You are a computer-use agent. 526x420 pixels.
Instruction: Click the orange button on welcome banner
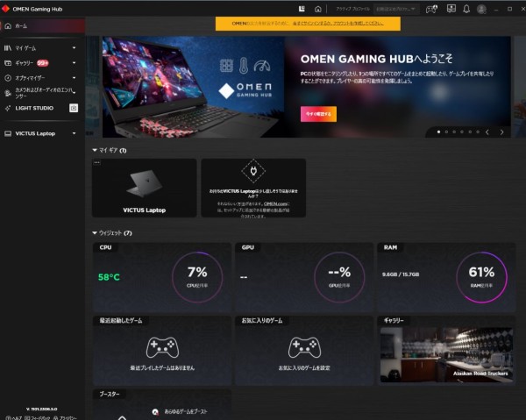317,114
